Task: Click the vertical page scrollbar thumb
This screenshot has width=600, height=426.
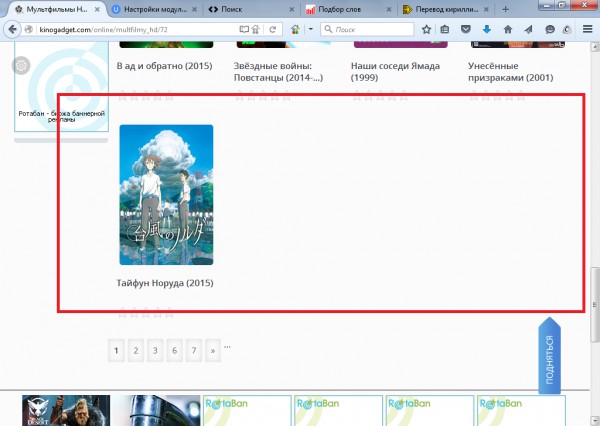Action: [x=595, y=304]
